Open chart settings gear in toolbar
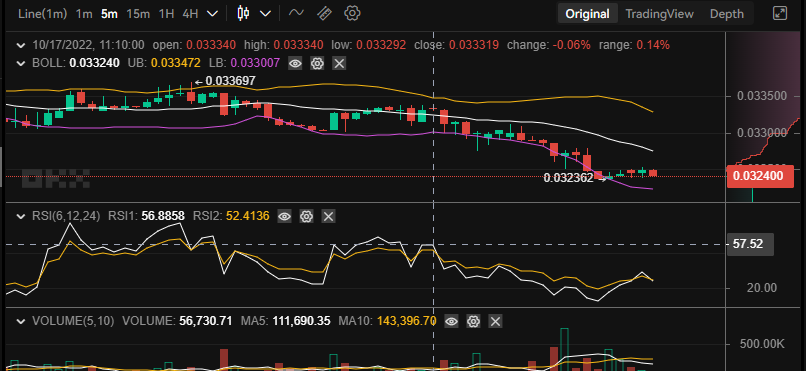 pyautogui.click(x=352, y=13)
